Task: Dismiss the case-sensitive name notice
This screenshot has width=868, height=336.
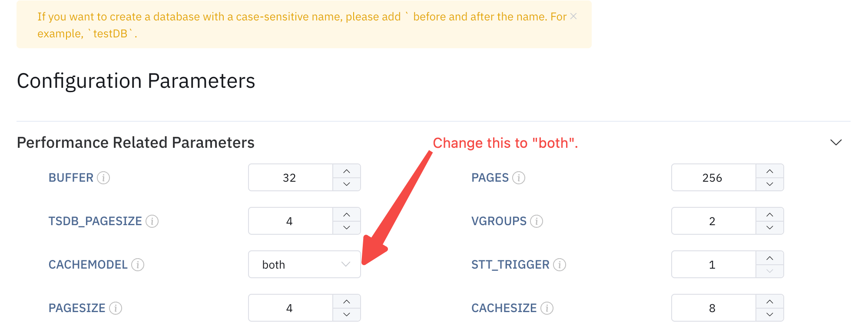Action: [x=573, y=17]
